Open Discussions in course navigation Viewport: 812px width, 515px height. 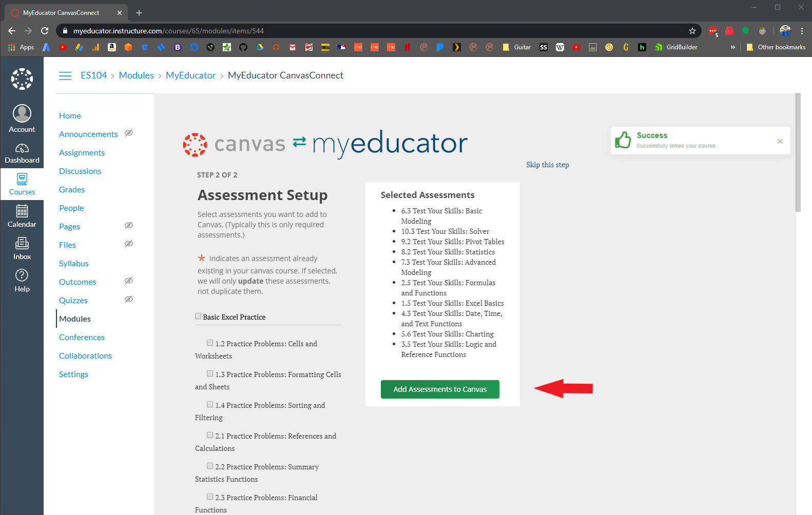[x=80, y=171]
